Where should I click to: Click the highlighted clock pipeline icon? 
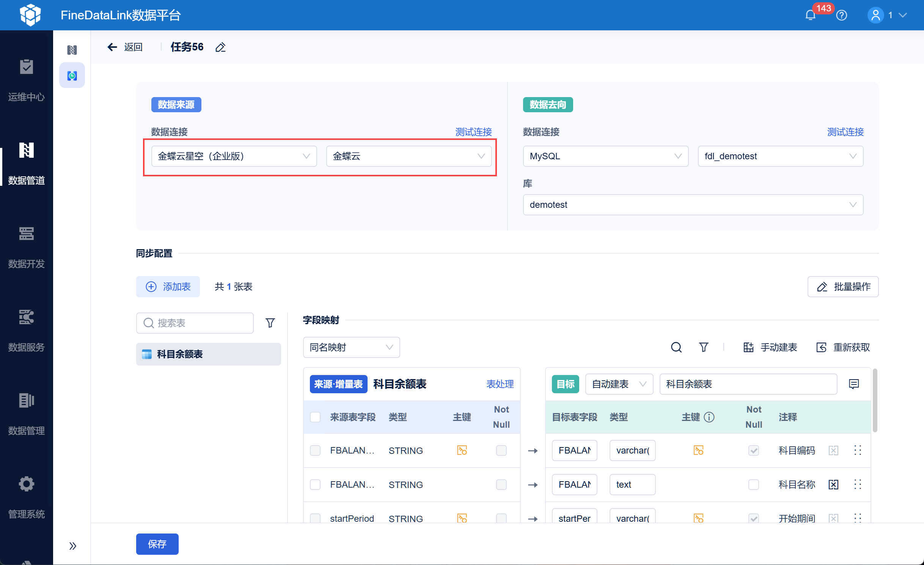click(72, 75)
